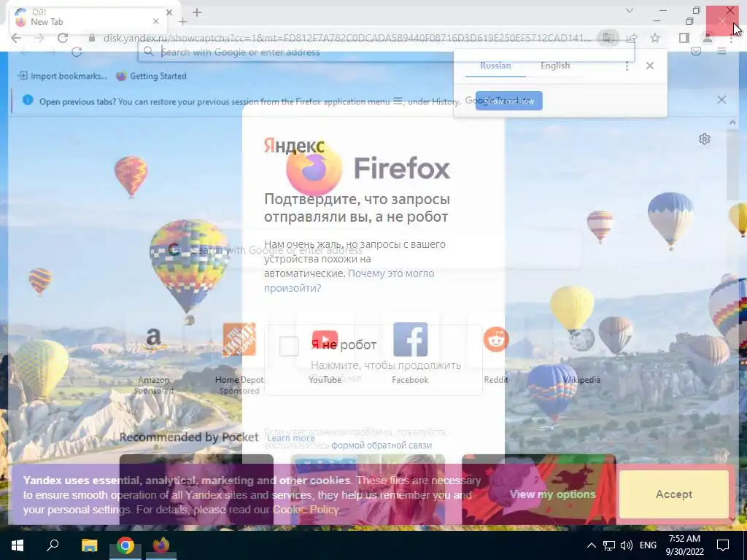Screen dimensions: 747x560
Task: Open the Chrome profile avatar icon
Action: [x=708, y=38]
